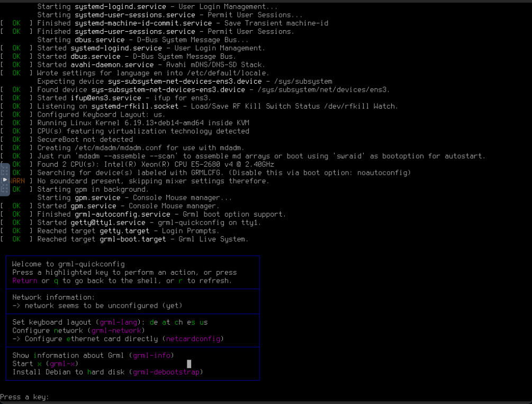Click 'Creating /etc/mdadm/mdadm.conf' line

pyautogui.click(x=141, y=148)
